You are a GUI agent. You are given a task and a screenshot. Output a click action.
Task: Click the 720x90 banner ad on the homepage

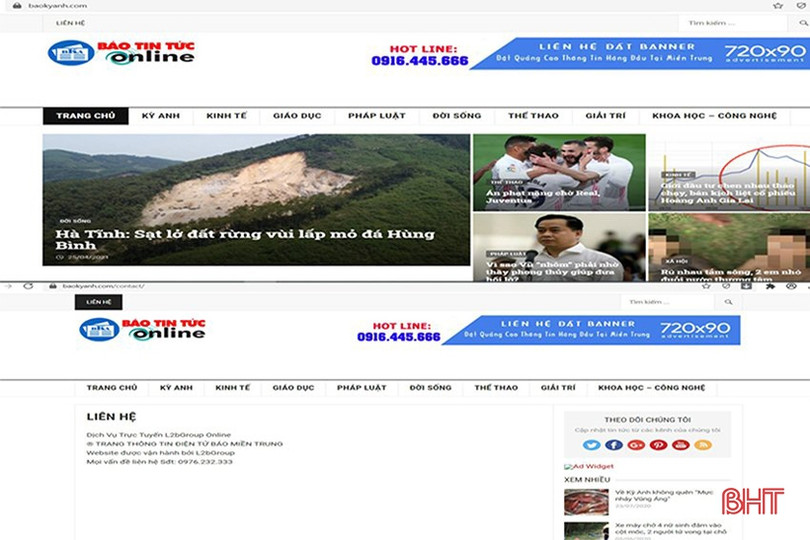click(x=640, y=53)
